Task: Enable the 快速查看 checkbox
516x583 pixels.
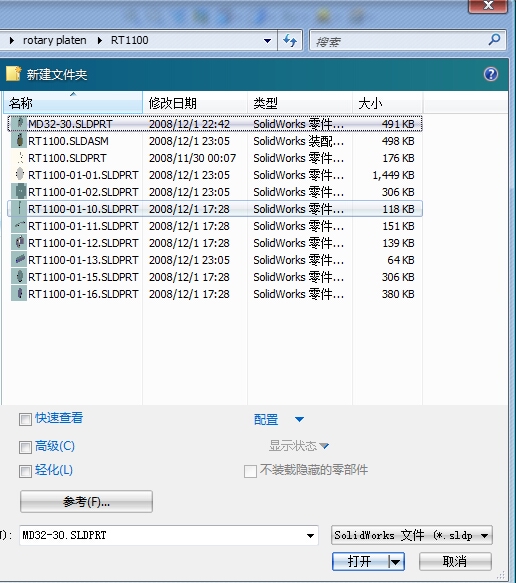Action: [25, 419]
